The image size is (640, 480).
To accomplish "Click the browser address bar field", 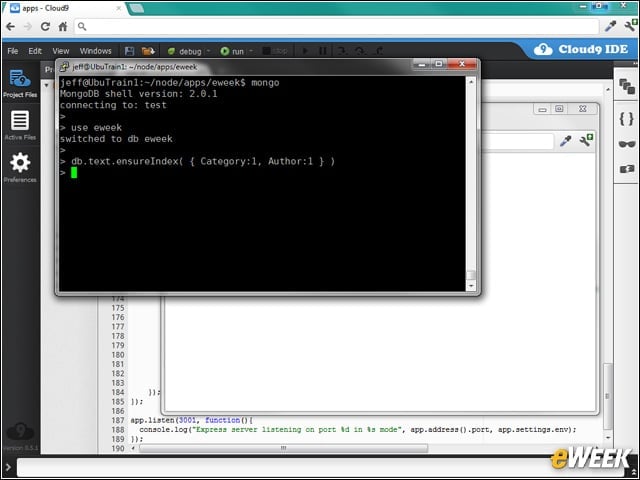I will coord(337,27).
